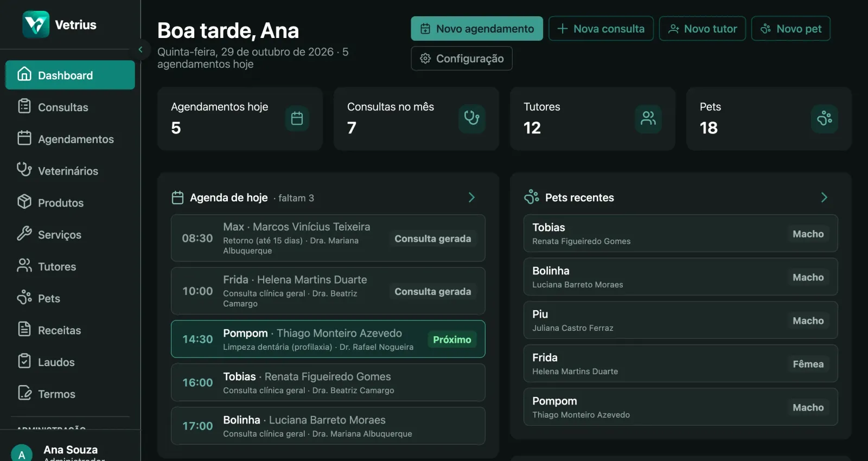Click the Receitas document icon

pyautogui.click(x=24, y=329)
